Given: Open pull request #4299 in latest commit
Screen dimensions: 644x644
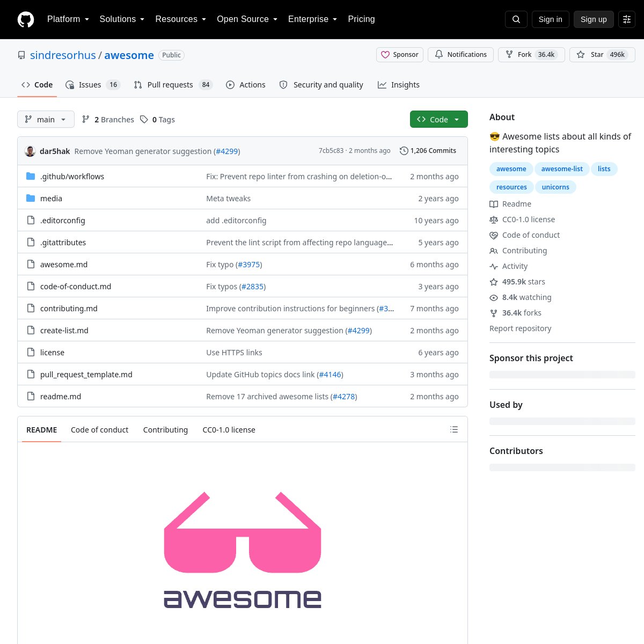Looking at the screenshot, I should tap(227, 151).
